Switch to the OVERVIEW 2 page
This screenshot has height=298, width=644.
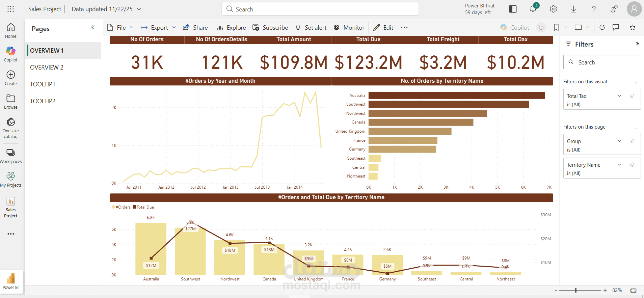[x=63, y=67]
